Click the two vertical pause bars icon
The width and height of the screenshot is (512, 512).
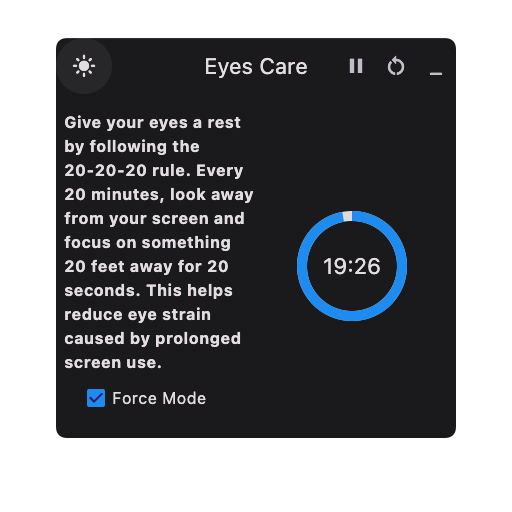356,66
